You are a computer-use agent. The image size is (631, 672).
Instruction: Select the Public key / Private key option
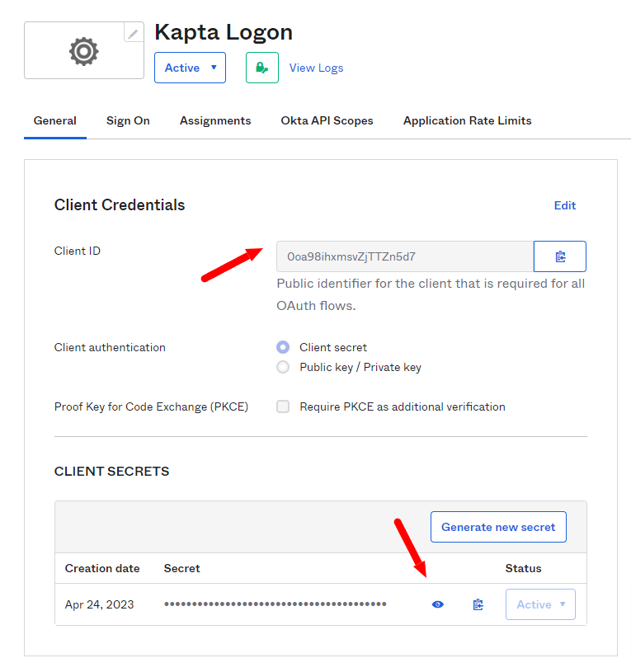pyautogui.click(x=283, y=367)
